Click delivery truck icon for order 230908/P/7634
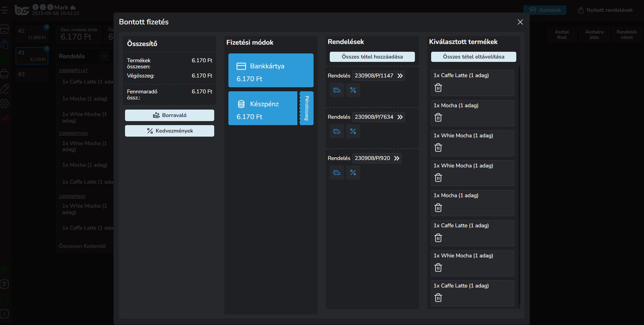This screenshot has width=644, height=325. pos(337,132)
